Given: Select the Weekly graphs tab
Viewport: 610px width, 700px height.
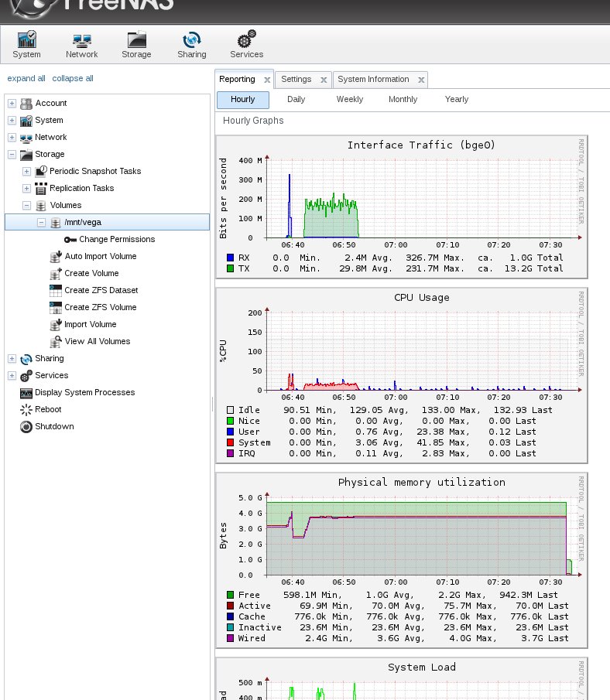Looking at the screenshot, I should click(x=350, y=100).
